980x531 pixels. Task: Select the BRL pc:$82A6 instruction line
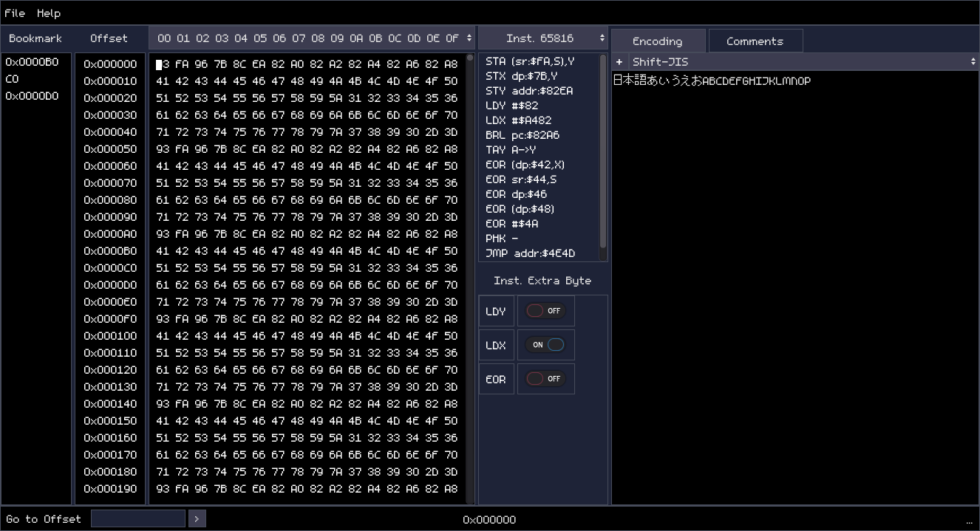point(522,135)
